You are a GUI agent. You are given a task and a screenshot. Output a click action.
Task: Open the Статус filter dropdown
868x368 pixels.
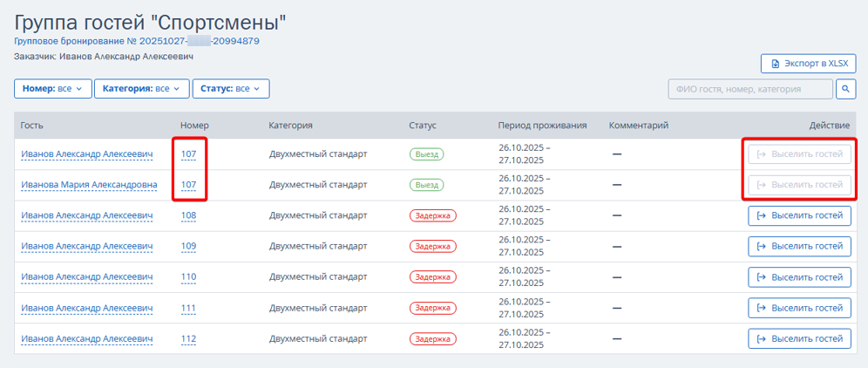coord(231,89)
